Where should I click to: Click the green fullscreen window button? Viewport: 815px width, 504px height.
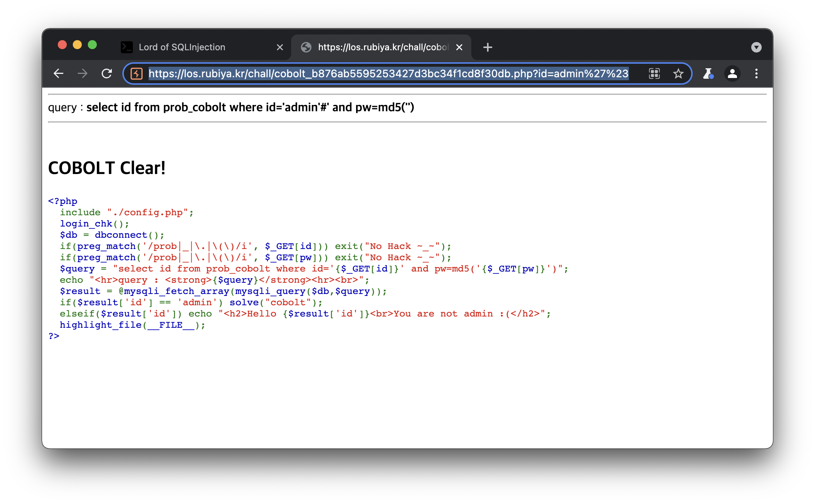[x=92, y=45]
